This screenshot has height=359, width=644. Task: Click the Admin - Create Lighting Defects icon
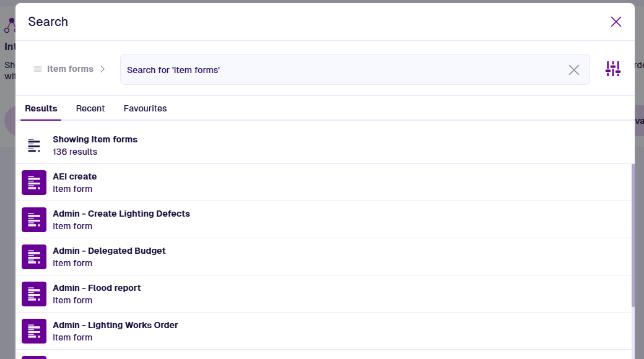tap(34, 220)
